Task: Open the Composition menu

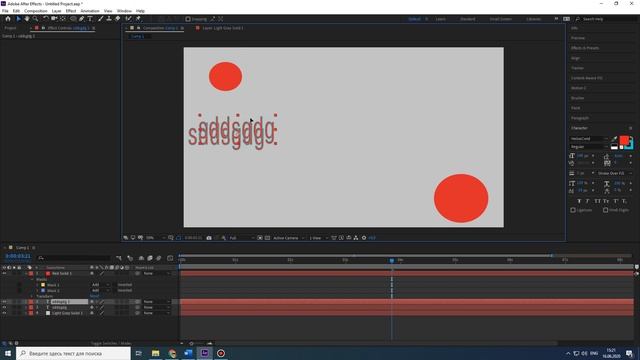Action: 36,11
